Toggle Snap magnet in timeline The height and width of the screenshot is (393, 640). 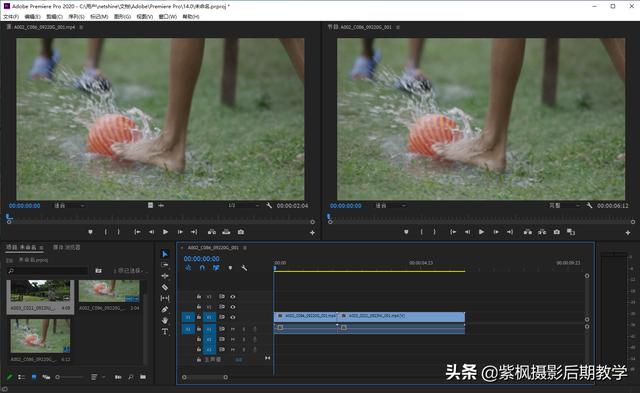tap(202, 268)
